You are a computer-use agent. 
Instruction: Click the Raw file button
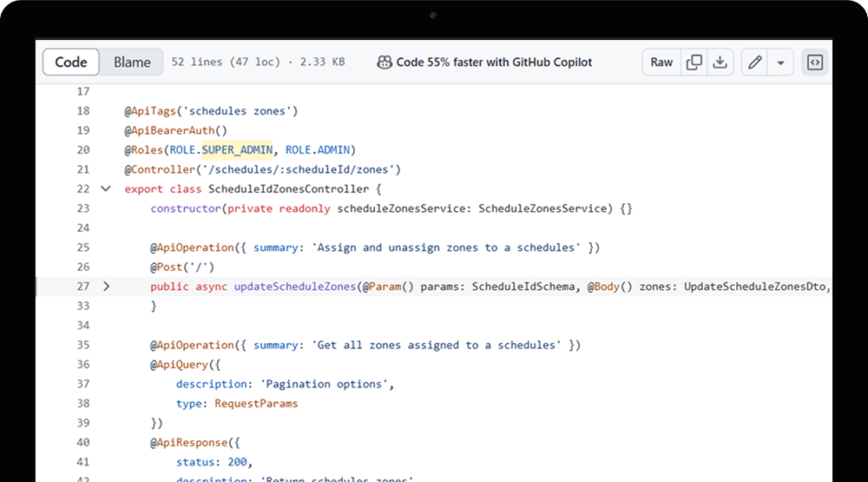click(661, 63)
